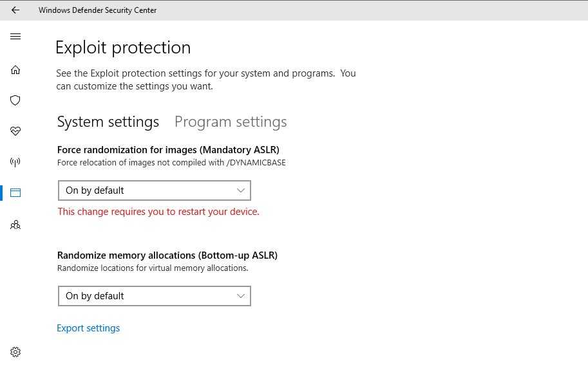Switch to the Program settings tab

231,122
